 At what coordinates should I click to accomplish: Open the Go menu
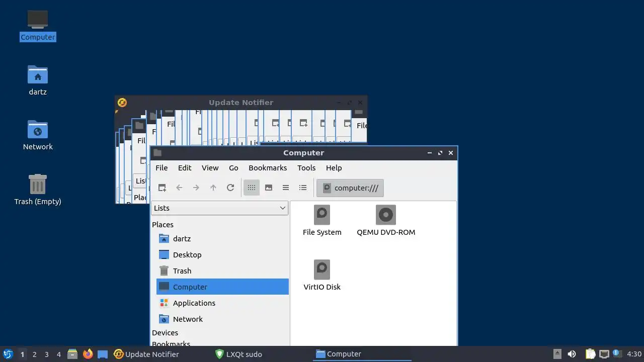click(x=233, y=168)
